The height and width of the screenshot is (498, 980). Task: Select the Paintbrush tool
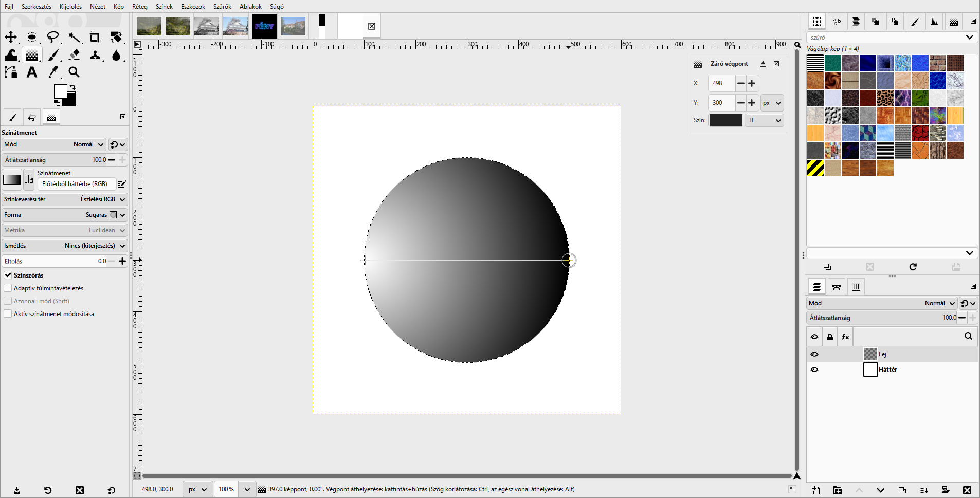(x=53, y=55)
